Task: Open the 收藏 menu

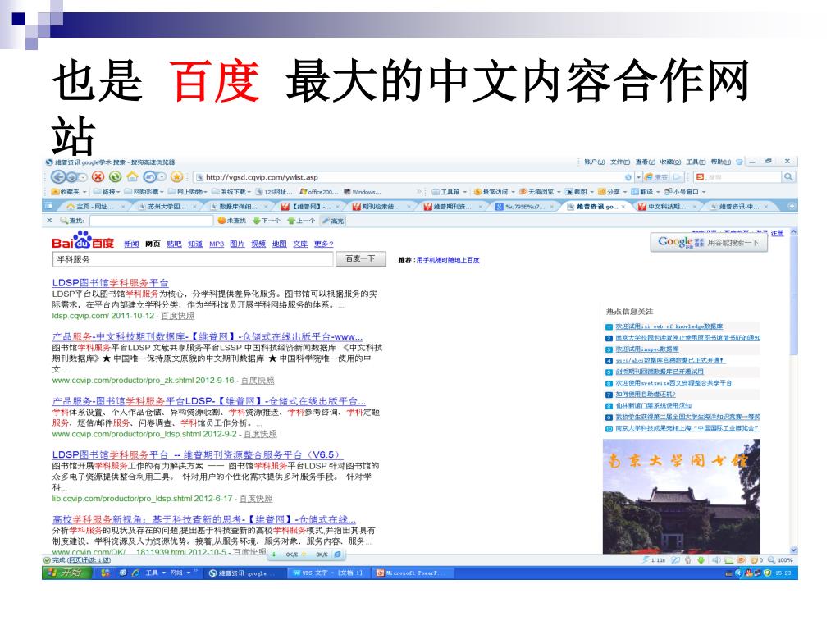Action: click(x=670, y=162)
